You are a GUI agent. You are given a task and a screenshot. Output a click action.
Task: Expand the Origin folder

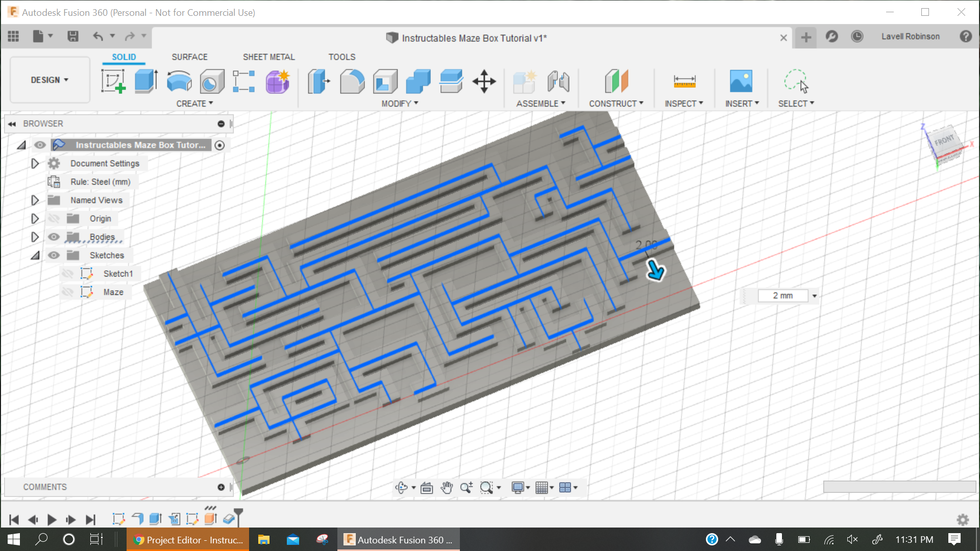click(x=35, y=218)
